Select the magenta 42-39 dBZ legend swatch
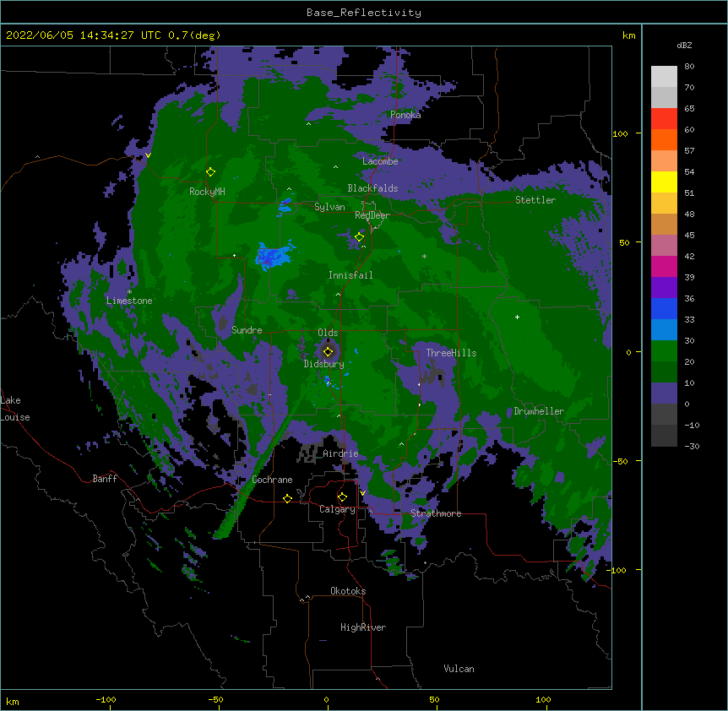 (x=664, y=267)
